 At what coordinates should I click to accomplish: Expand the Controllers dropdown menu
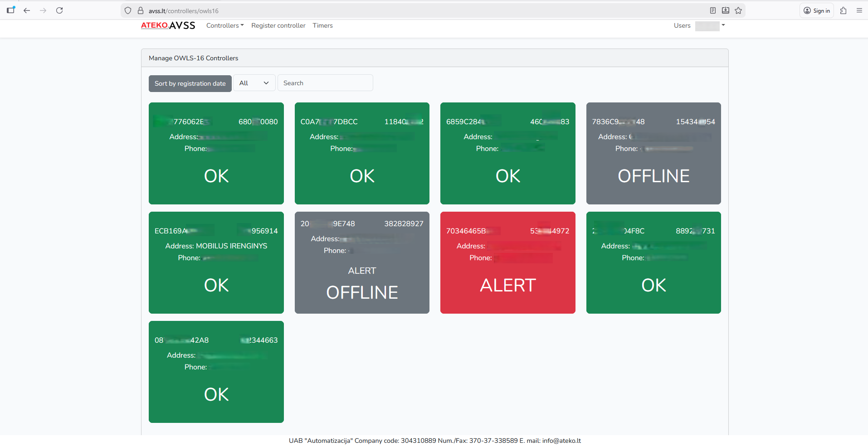tap(225, 25)
